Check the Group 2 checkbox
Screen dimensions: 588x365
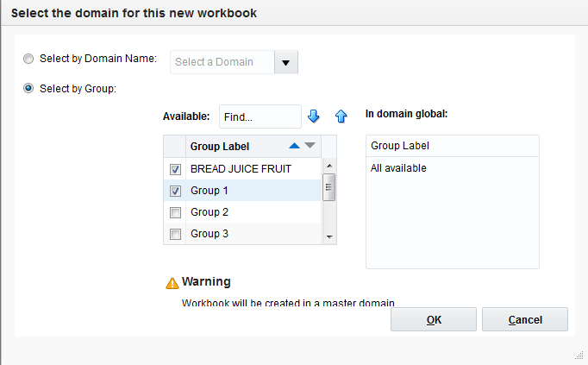tap(176, 212)
